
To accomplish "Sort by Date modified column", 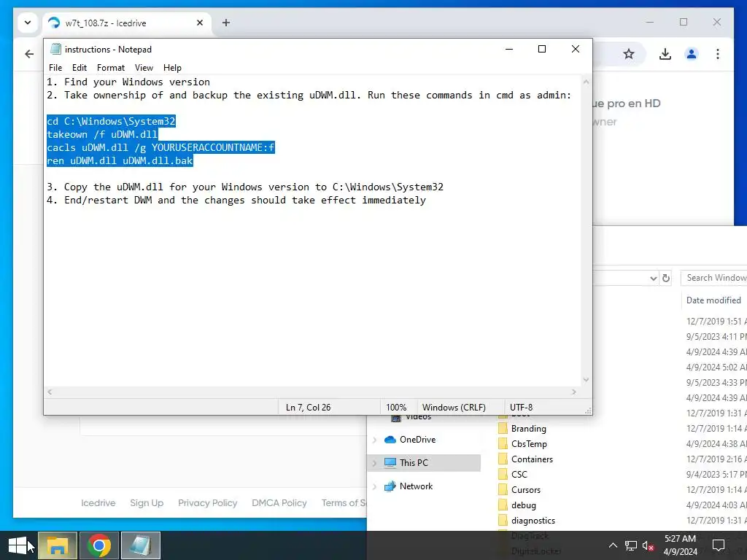I will coord(713,300).
